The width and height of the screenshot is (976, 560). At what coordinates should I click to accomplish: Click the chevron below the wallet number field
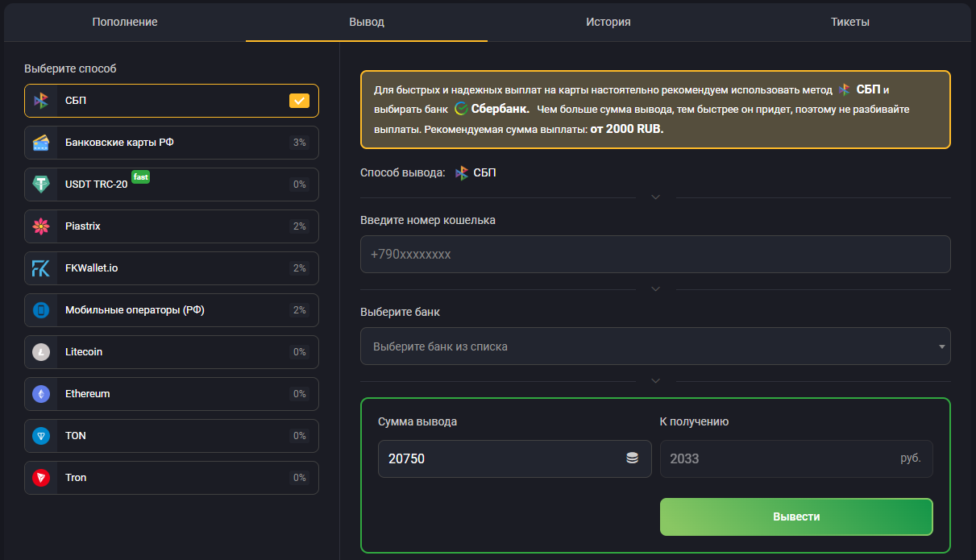coord(655,289)
